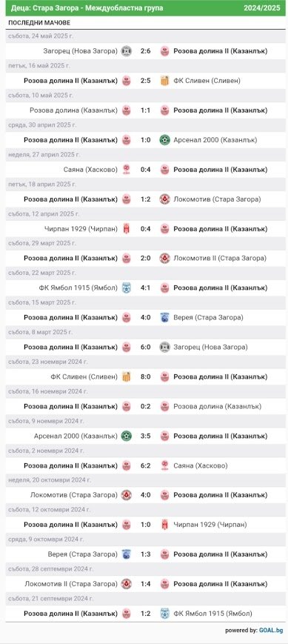Open GOAL.bg link in footer

[271, 630]
